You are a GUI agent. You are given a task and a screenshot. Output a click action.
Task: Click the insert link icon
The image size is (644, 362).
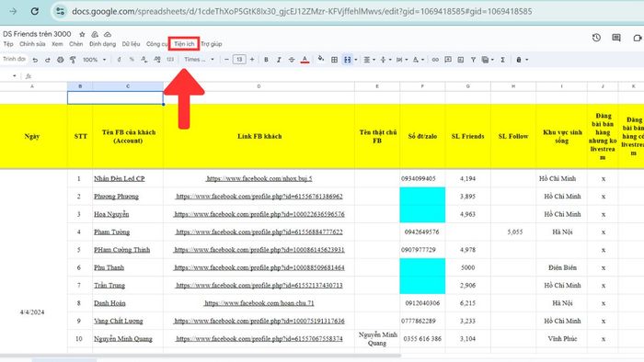435,60
